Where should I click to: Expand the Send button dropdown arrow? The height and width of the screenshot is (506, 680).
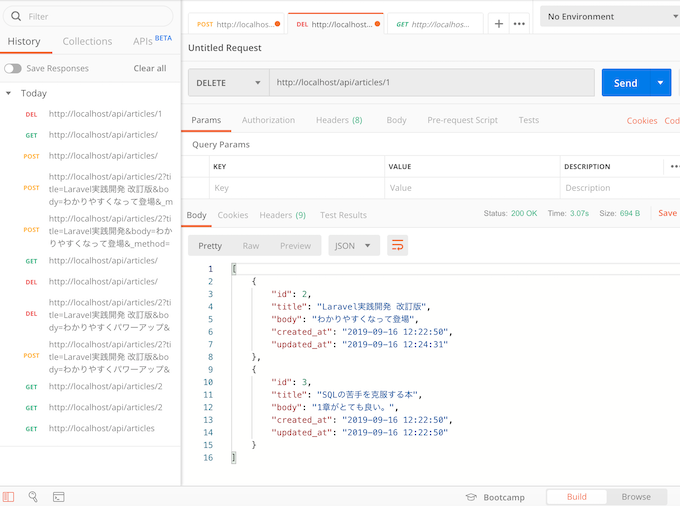tap(660, 82)
